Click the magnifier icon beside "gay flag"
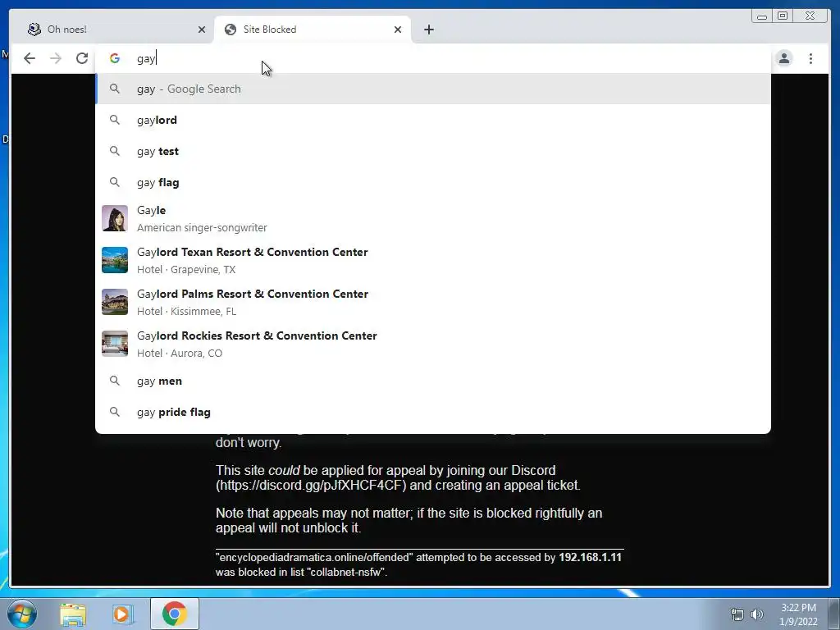This screenshot has width=840, height=630. [115, 183]
